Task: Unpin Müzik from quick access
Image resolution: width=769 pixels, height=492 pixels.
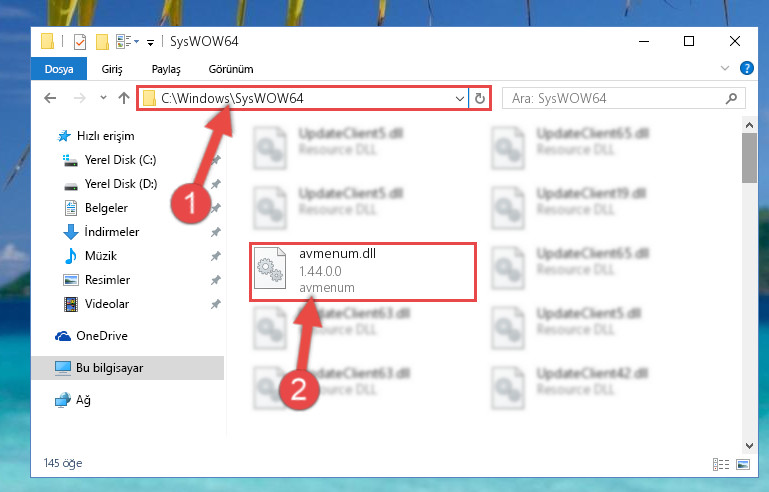Action: click(x=215, y=256)
